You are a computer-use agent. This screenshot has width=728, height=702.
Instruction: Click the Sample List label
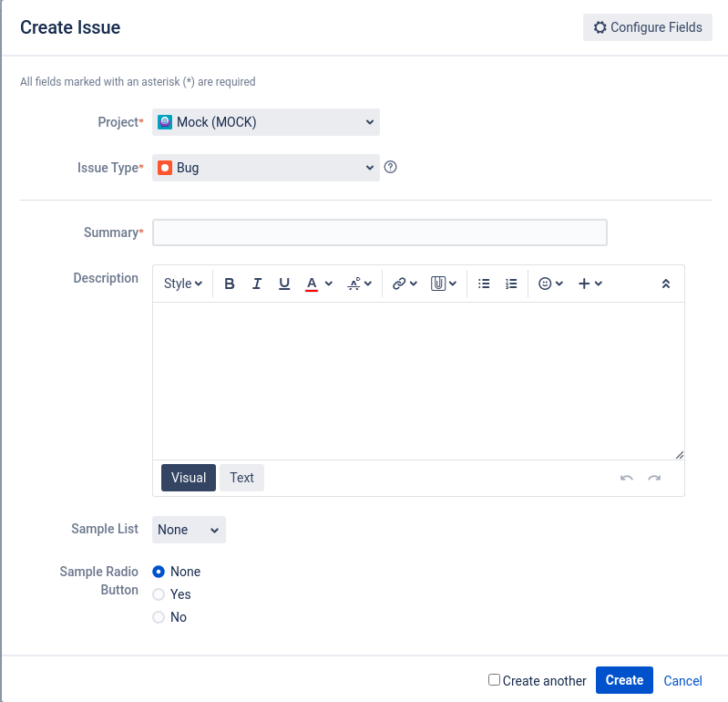105,529
